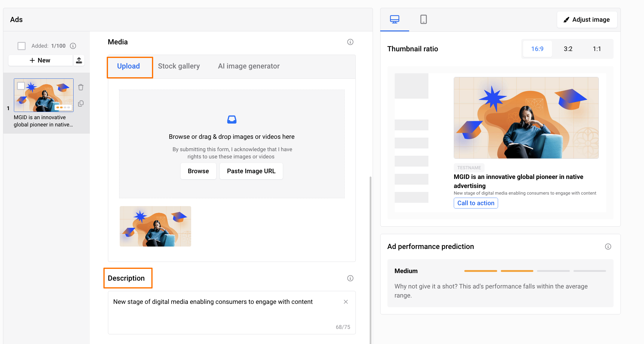644x344 pixels.
Task: Click the Adjust image button
Action: (x=587, y=20)
